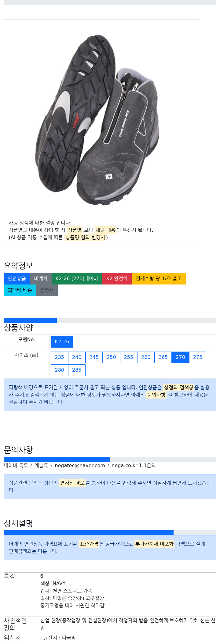Click the 상세설명 blue progress bar
The image size is (220, 644).
pos(89,533)
